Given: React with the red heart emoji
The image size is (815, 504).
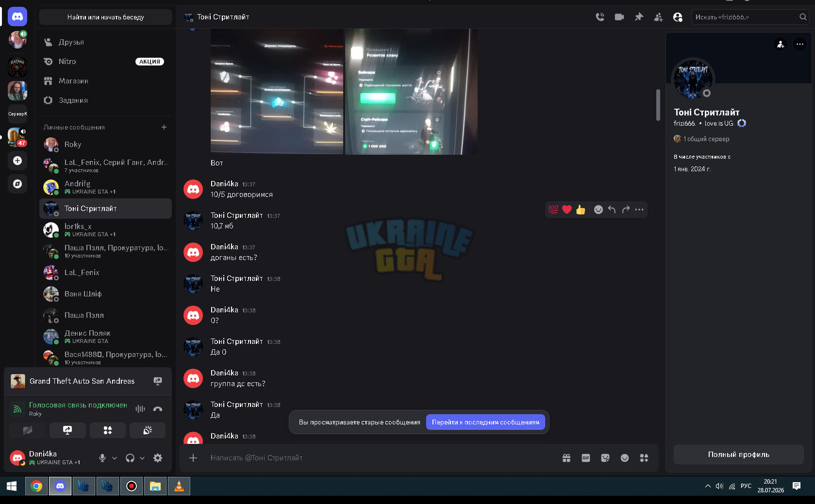Looking at the screenshot, I should 567,210.
